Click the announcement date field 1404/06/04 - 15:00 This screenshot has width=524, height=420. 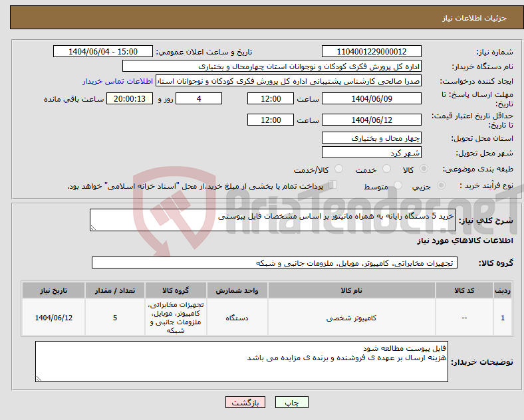pyautogui.click(x=103, y=51)
